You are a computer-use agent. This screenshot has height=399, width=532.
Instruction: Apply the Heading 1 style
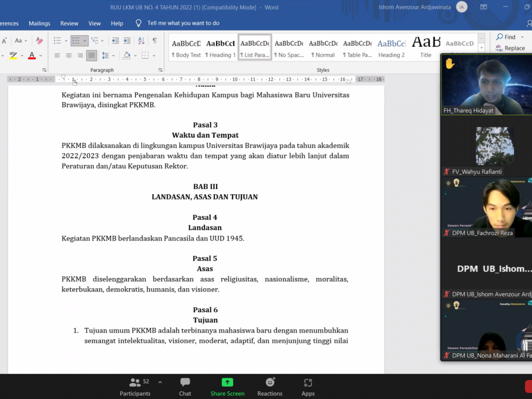pos(220,48)
